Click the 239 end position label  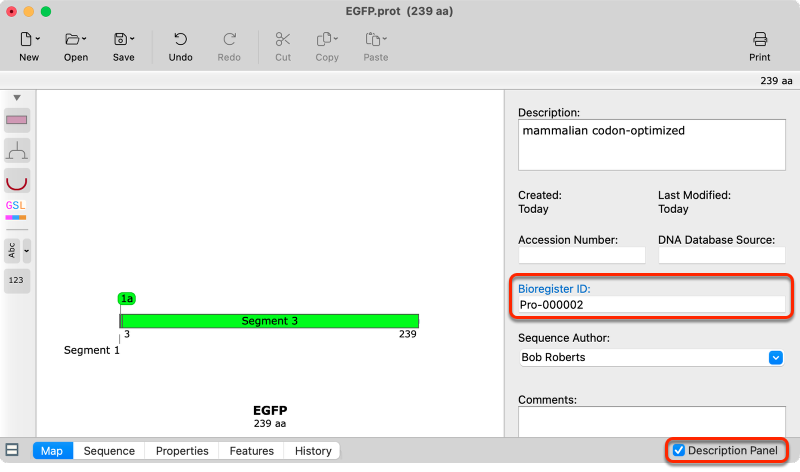408,334
